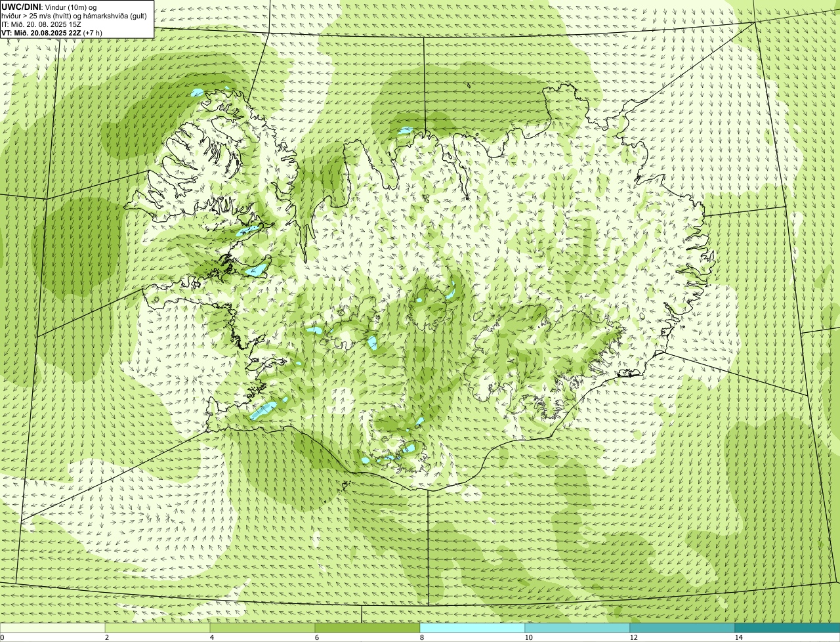Click the turquoise 10–12 legend color segment
This screenshot has height=642, width=840.
[x=577, y=628]
